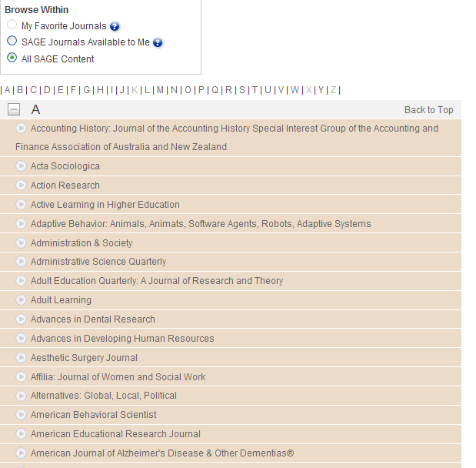Expand arrow icon beside Action Research

[x=21, y=185]
